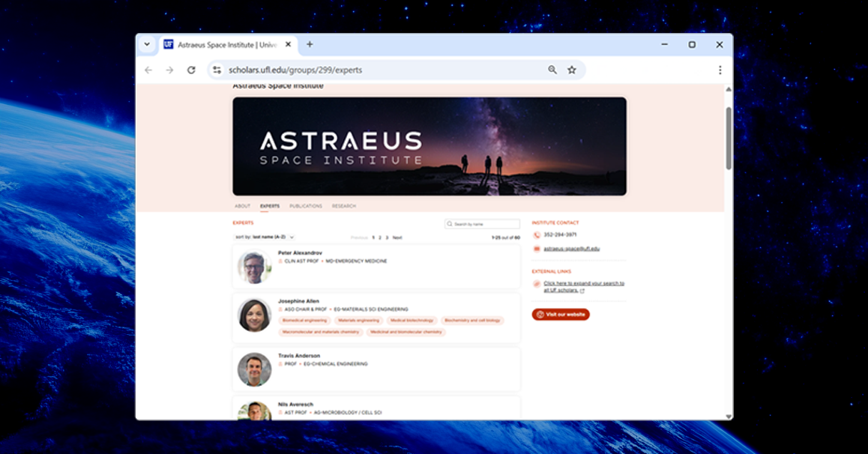Open Chrome's three-dot menu

click(720, 70)
